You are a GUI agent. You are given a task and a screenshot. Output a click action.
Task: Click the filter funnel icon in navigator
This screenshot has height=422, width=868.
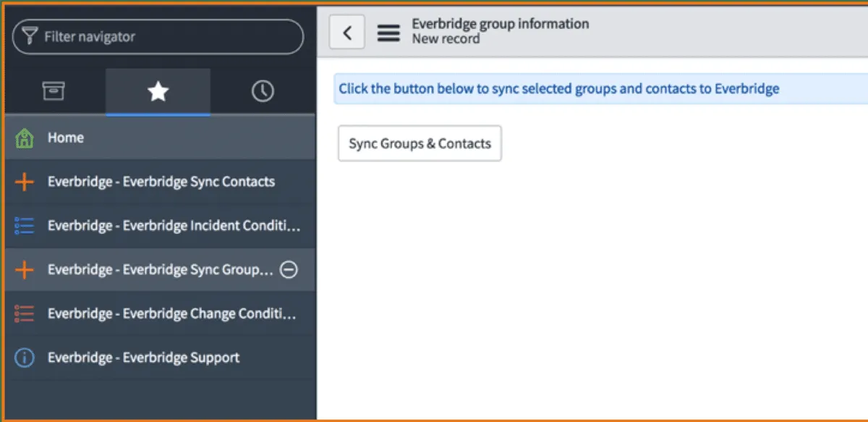(x=29, y=35)
